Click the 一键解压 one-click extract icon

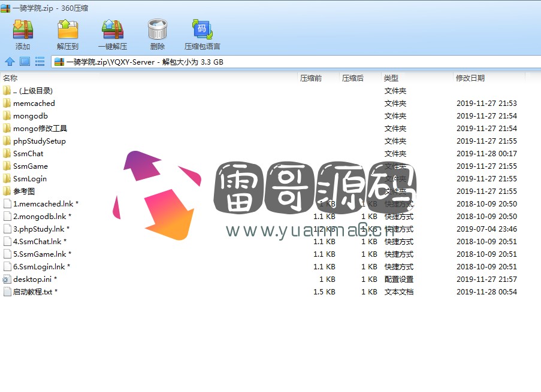pyautogui.click(x=112, y=34)
